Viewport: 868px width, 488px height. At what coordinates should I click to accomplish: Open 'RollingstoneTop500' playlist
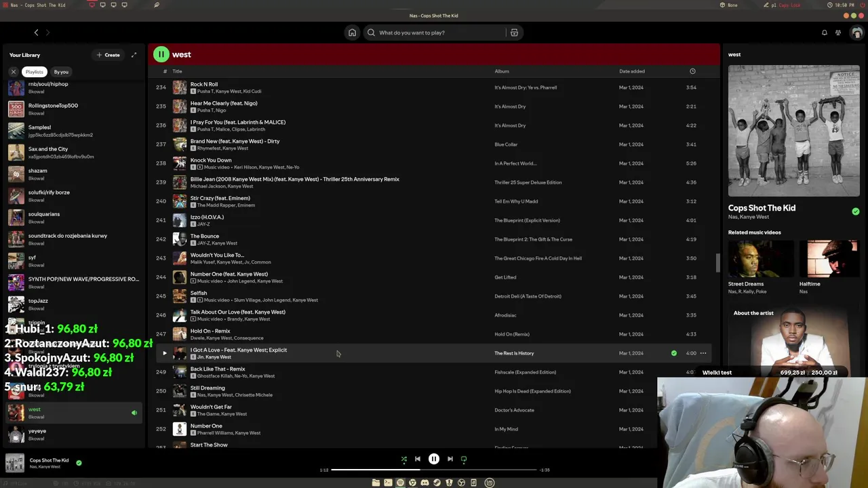click(x=73, y=109)
